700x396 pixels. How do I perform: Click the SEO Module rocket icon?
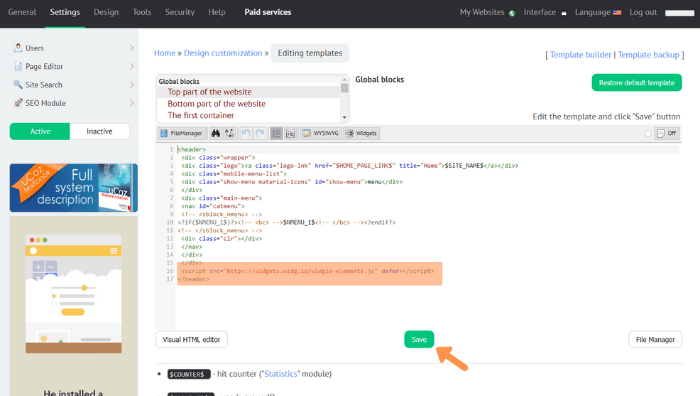pos(18,103)
